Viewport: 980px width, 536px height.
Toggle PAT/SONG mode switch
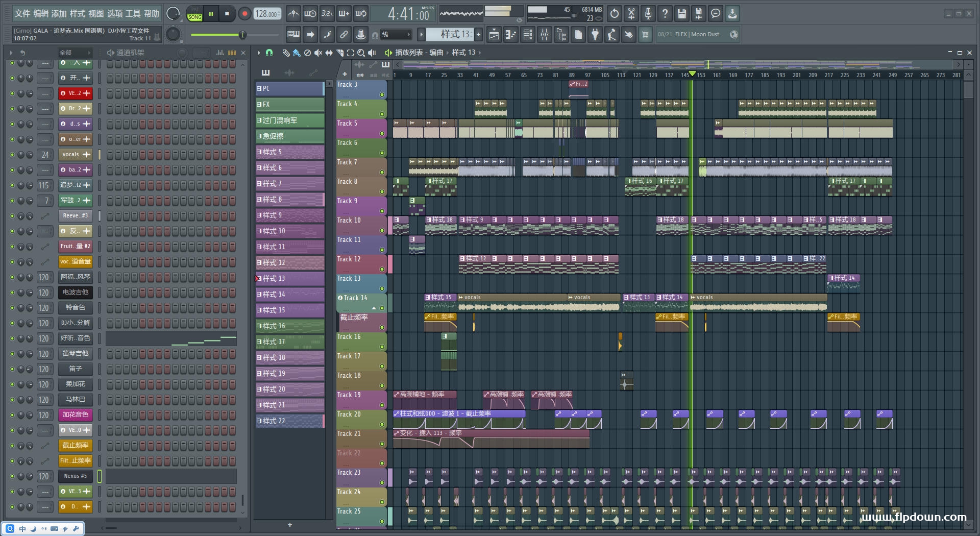click(194, 14)
